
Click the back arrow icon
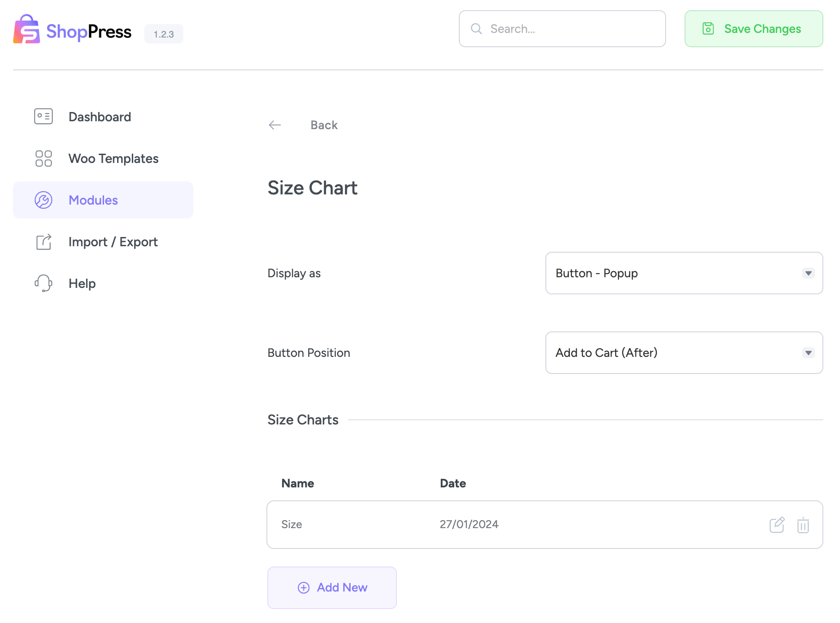point(275,125)
